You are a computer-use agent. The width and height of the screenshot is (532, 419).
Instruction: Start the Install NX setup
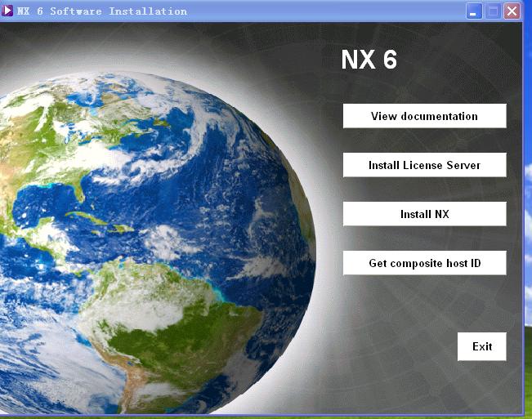[424, 214]
